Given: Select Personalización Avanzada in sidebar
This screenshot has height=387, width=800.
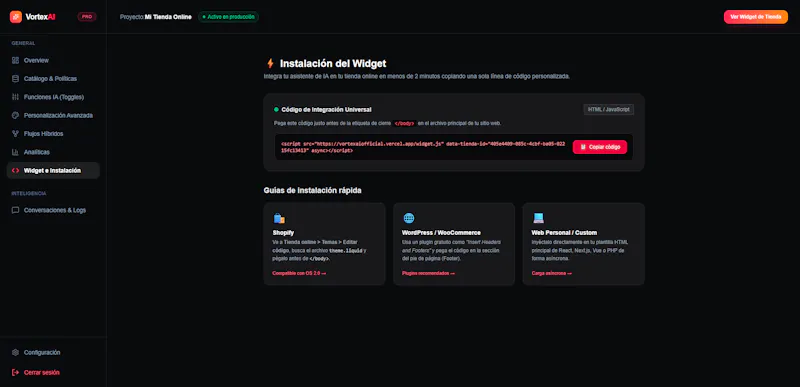Looking at the screenshot, I should [x=53, y=115].
